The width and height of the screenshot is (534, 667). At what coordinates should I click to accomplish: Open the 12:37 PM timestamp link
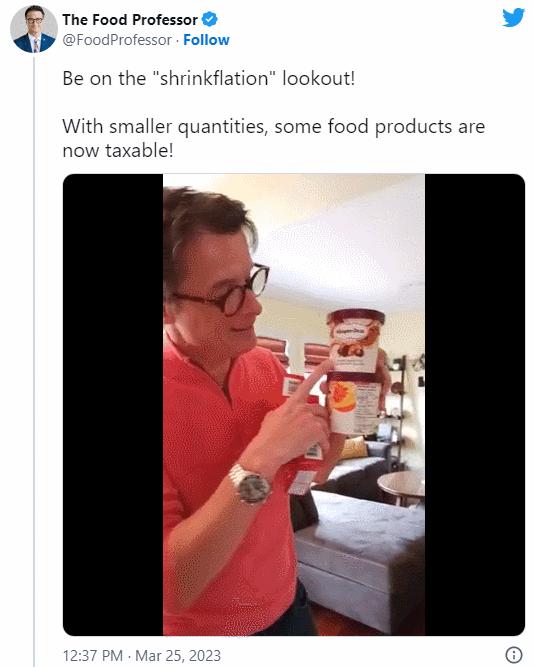click(92, 655)
